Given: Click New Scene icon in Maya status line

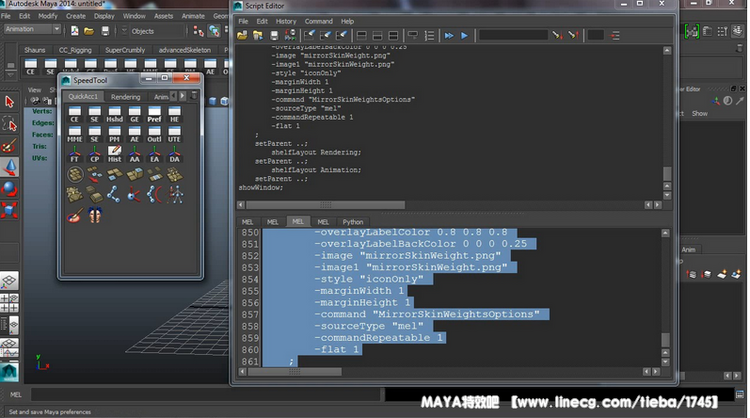Looking at the screenshot, I should [x=75, y=31].
